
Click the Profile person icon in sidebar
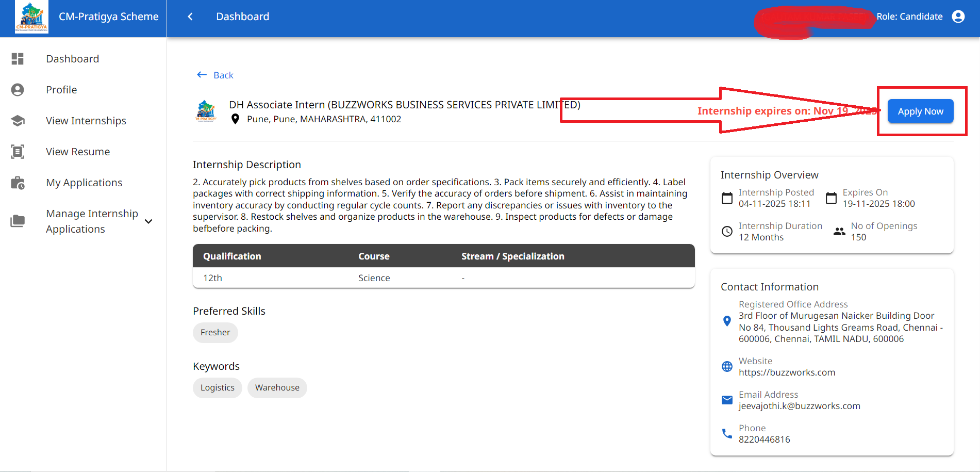(18, 90)
